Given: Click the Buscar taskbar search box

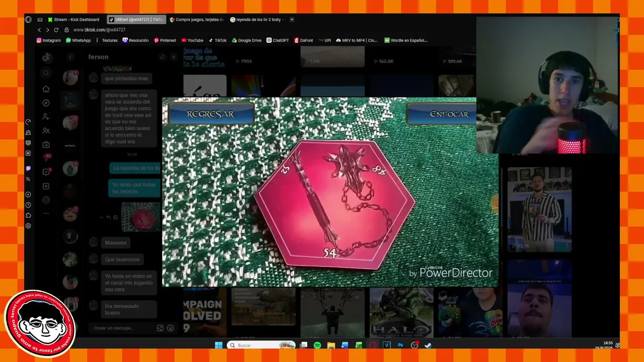Looking at the screenshot, I should (261, 345).
